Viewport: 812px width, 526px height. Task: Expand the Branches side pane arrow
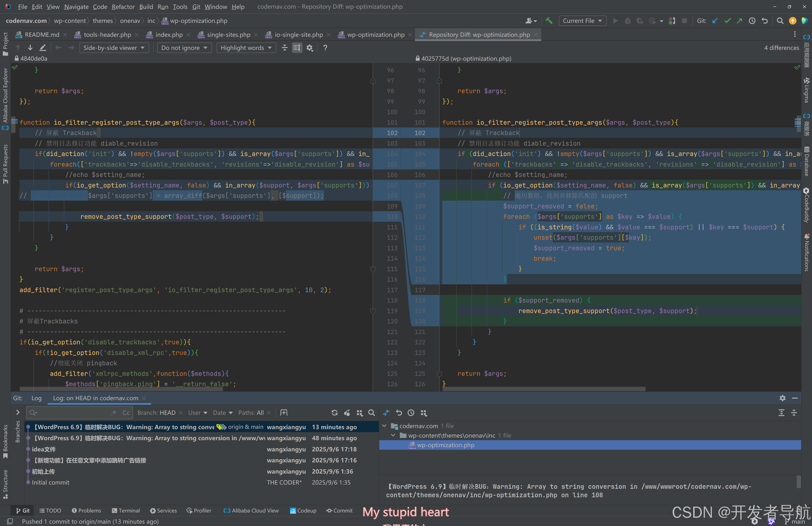point(18,413)
